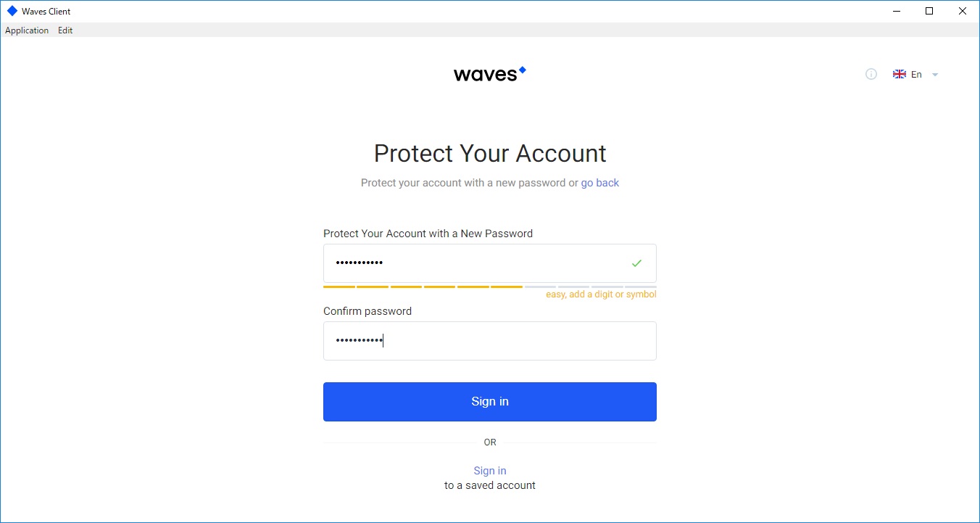Click the Protect Your Account heading
Image resolution: width=980 pixels, height=523 pixels.
pos(490,153)
